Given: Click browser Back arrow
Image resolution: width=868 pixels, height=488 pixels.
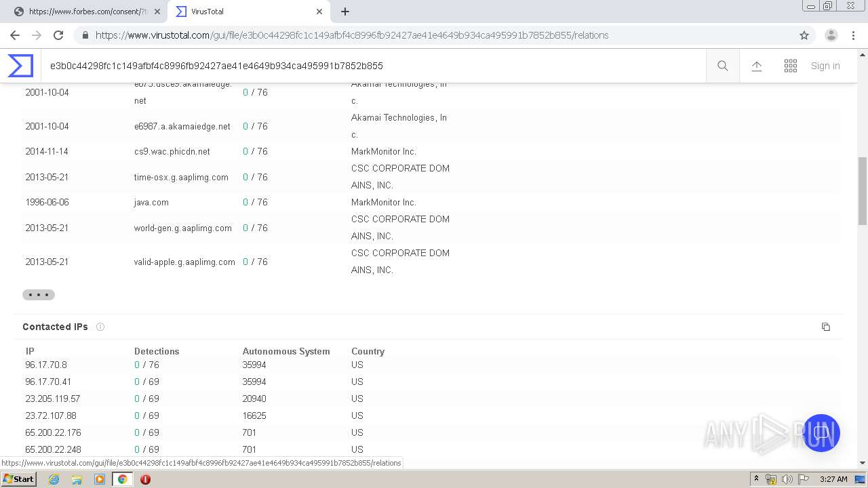Looking at the screenshot, I should [x=15, y=35].
